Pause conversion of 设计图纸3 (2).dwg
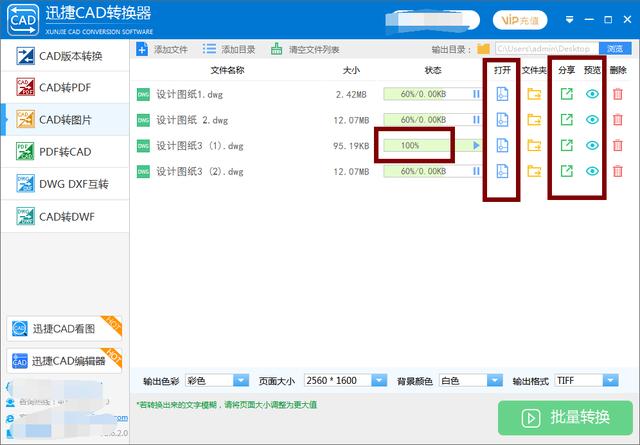Viewport: 640px width, 445px height. click(476, 171)
